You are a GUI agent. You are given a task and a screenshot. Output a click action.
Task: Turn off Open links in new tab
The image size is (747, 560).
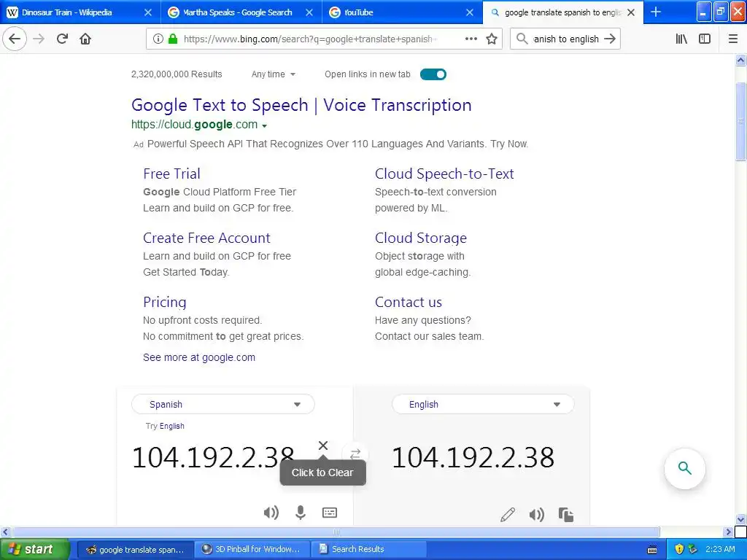pos(433,74)
